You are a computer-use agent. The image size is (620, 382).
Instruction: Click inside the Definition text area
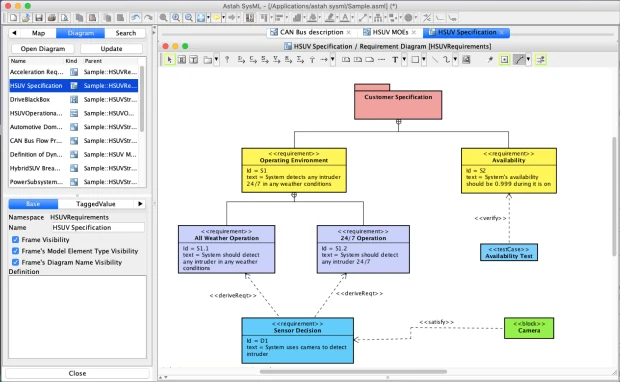click(x=78, y=317)
